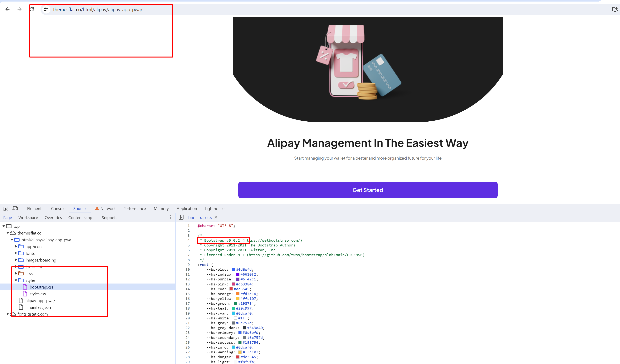620x364 pixels.
Task: Open site information icon in address bar
Action: 46,9
